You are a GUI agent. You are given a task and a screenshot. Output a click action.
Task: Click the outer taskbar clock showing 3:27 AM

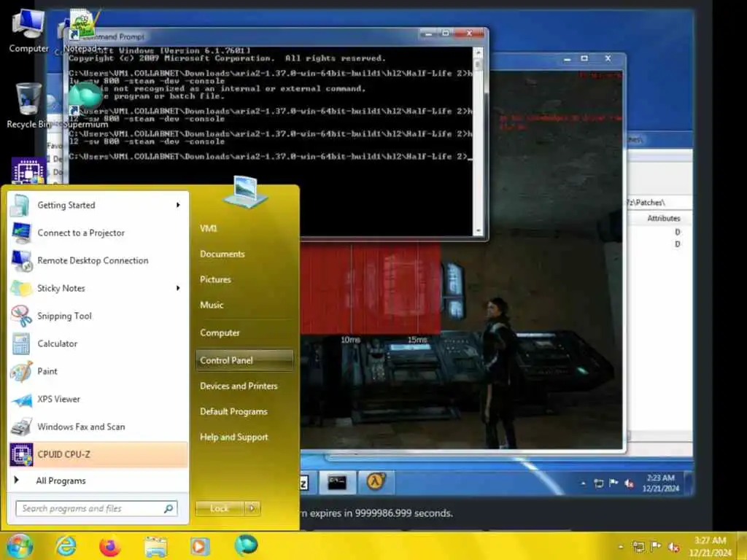pyautogui.click(x=710, y=546)
